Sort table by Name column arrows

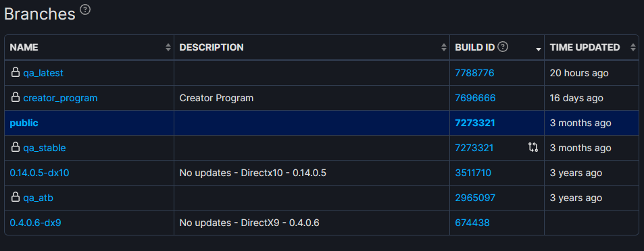(168, 48)
